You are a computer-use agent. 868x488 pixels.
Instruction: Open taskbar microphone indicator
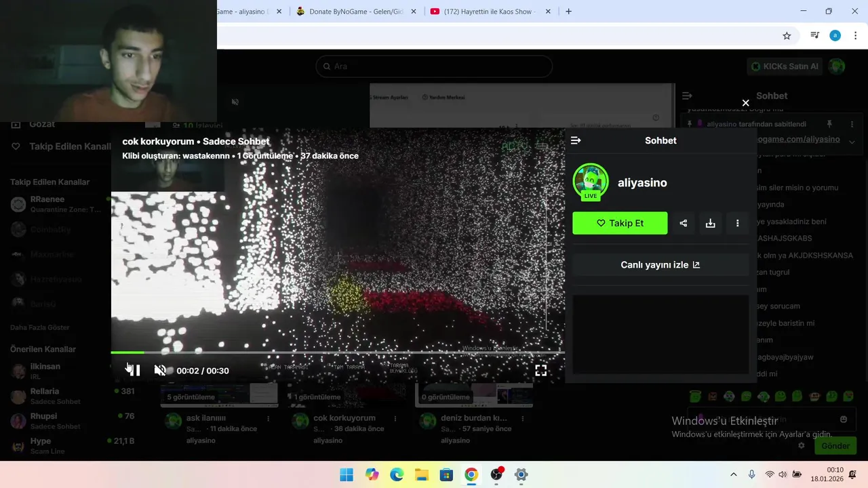tap(751, 474)
